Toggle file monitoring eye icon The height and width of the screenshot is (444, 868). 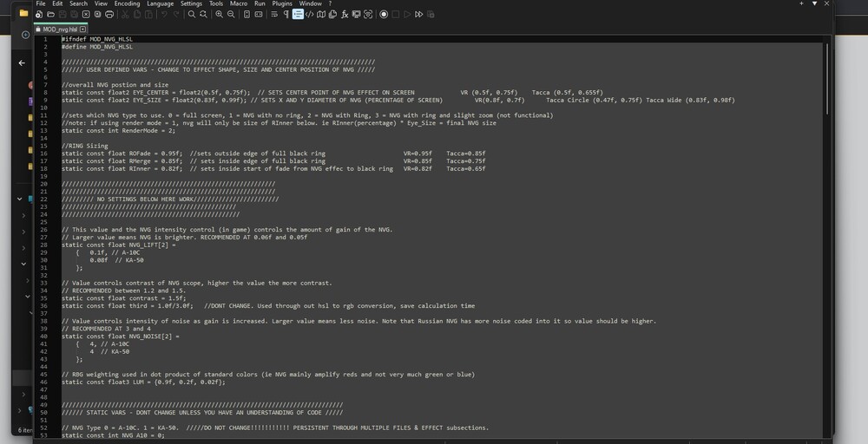tap(368, 15)
